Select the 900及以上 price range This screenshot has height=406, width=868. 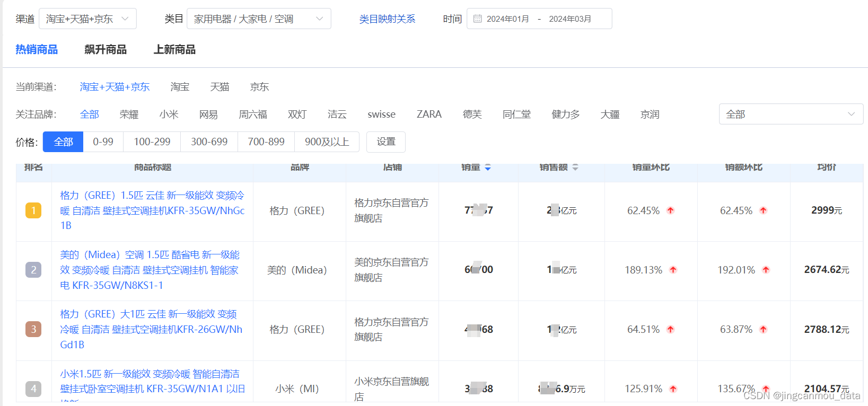327,142
